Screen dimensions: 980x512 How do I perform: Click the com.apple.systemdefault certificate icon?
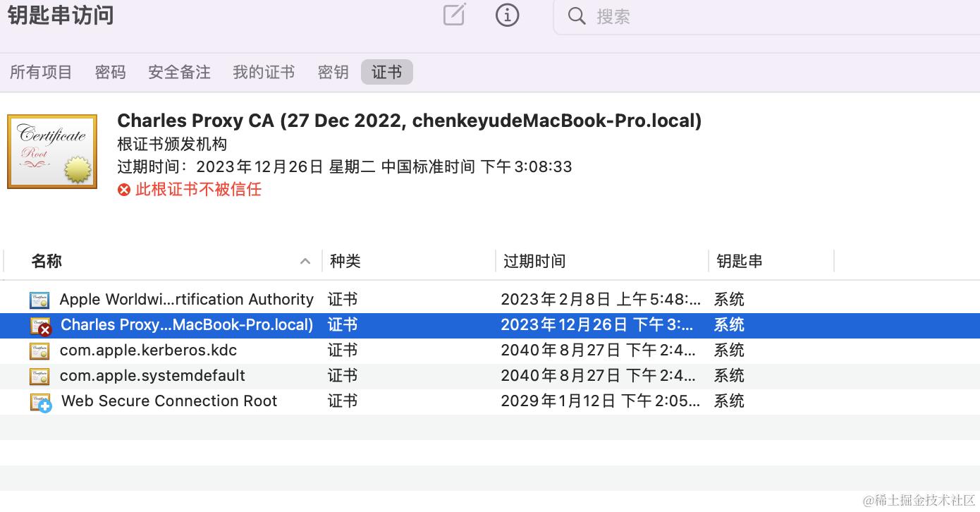click(x=39, y=377)
